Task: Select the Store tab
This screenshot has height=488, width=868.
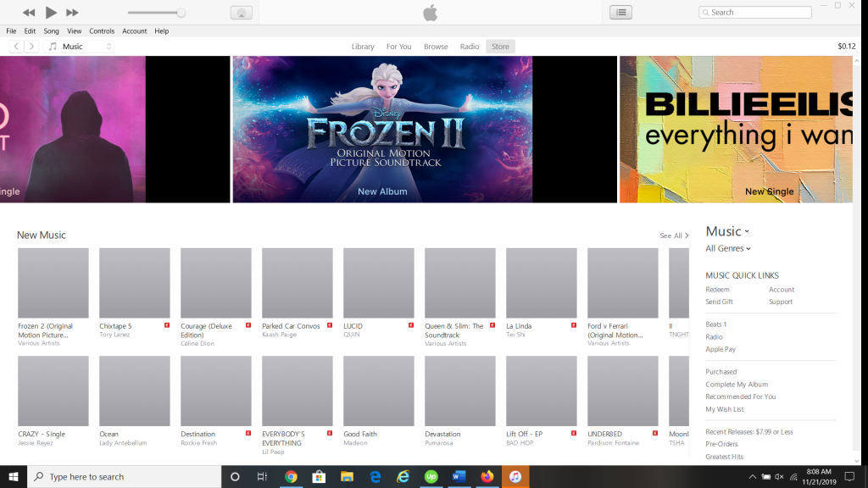Action: point(500,47)
